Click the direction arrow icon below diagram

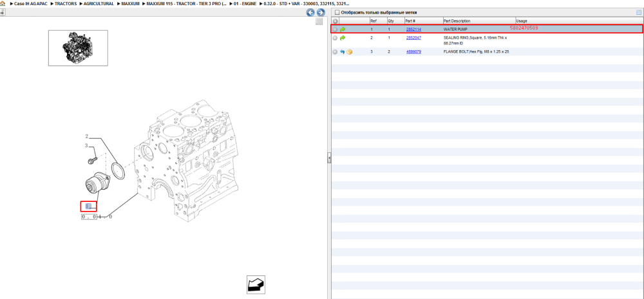[x=256, y=284]
